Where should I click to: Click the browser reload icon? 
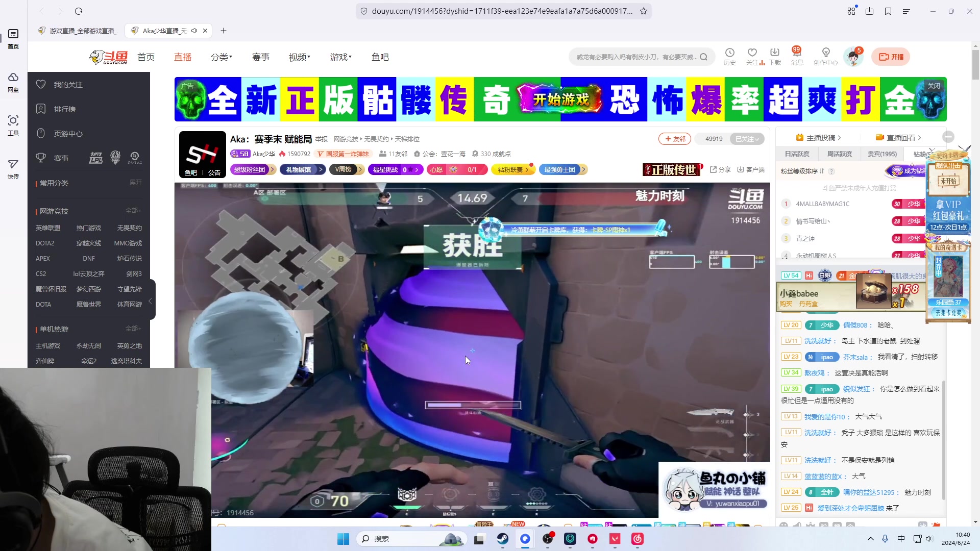pyautogui.click(x=79, y=11)
